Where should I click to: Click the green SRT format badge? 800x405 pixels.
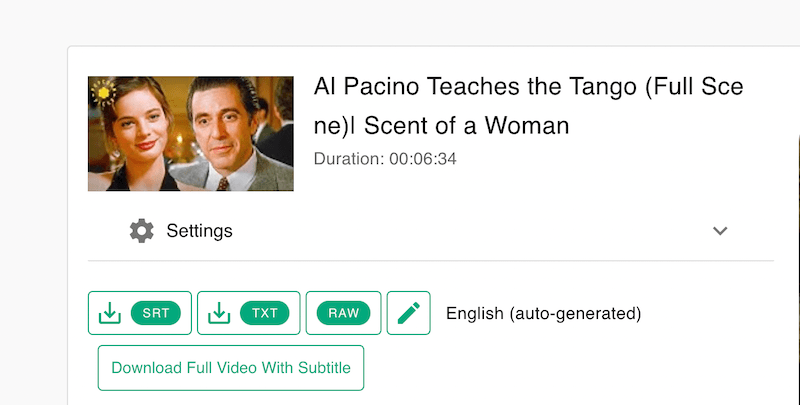click(x=155, y=314)
